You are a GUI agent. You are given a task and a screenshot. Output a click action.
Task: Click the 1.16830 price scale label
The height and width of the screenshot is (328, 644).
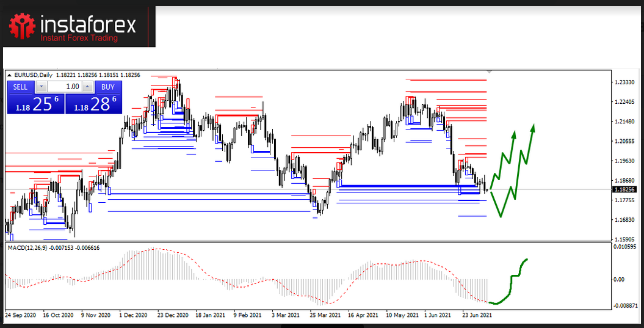point(624,219)
